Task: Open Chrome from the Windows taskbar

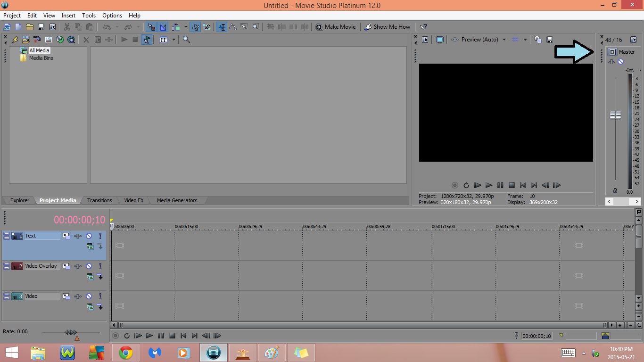Action: coord(126,353)
